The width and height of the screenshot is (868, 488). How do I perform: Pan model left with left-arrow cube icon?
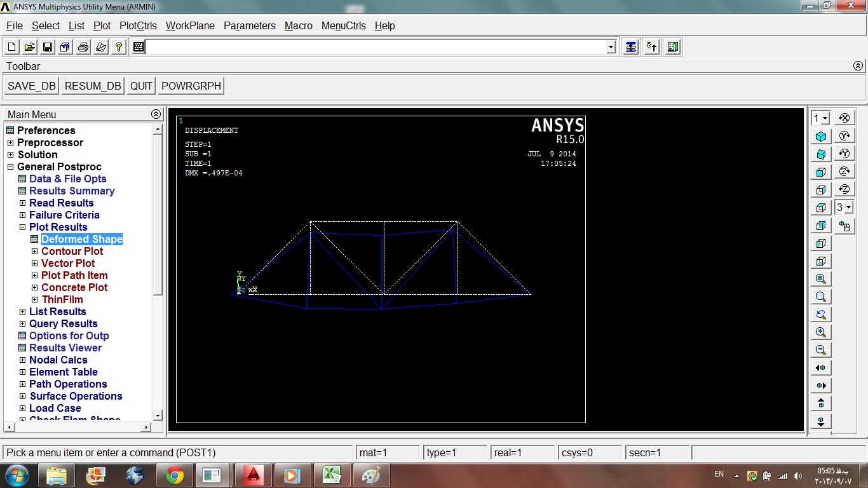point(821,368)
